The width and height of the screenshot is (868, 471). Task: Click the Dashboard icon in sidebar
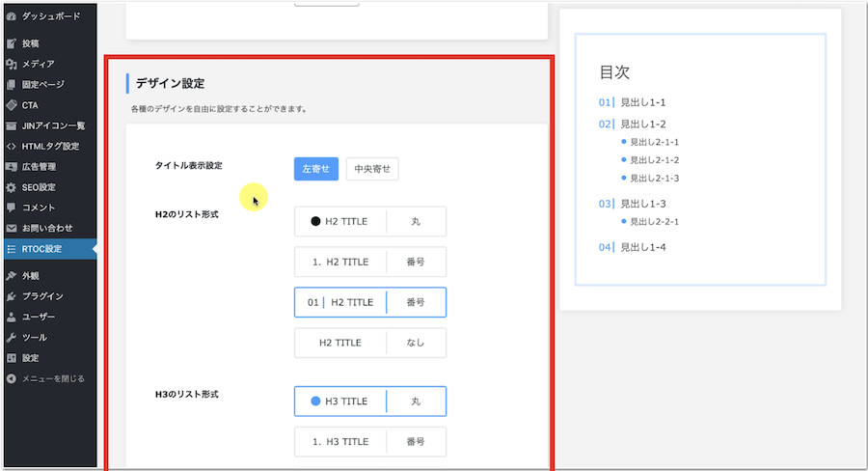(x=11, y=16)
